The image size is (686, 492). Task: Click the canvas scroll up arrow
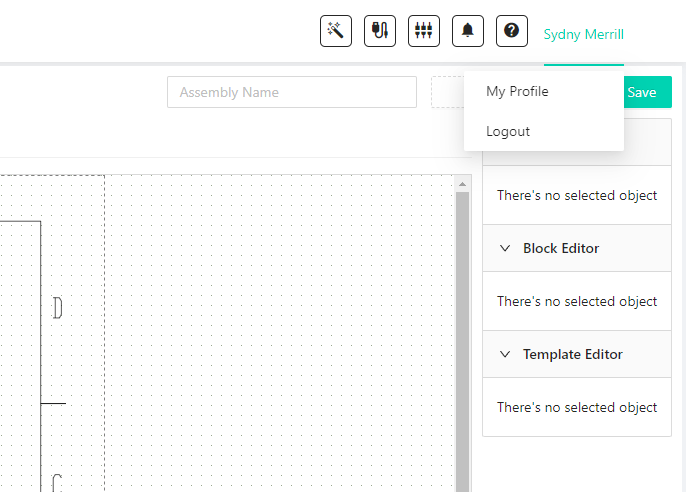[x=462, y=184]
